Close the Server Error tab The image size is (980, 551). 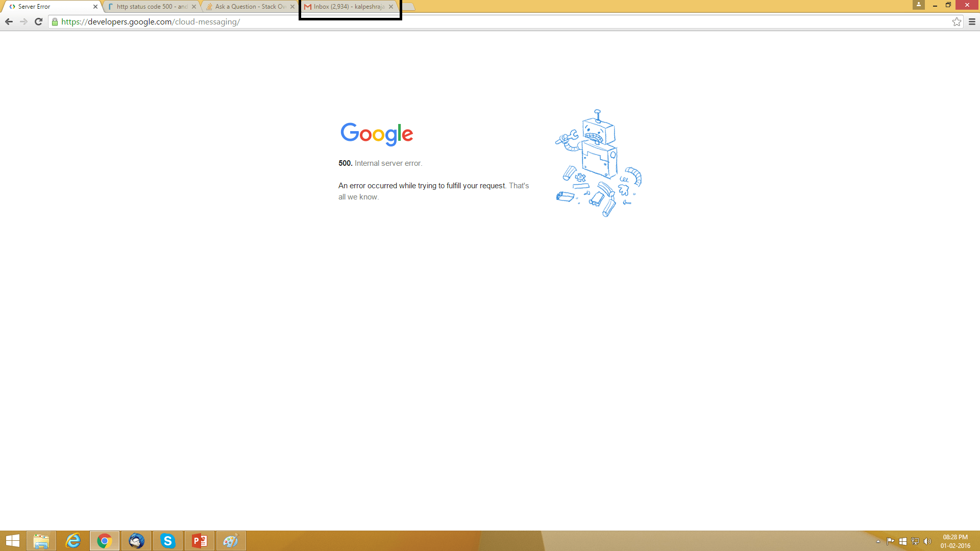tap(95, 7)
